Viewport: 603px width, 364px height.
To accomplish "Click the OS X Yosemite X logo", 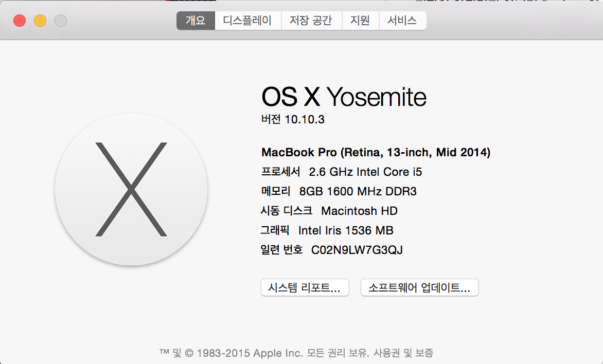I will point(131,189).
